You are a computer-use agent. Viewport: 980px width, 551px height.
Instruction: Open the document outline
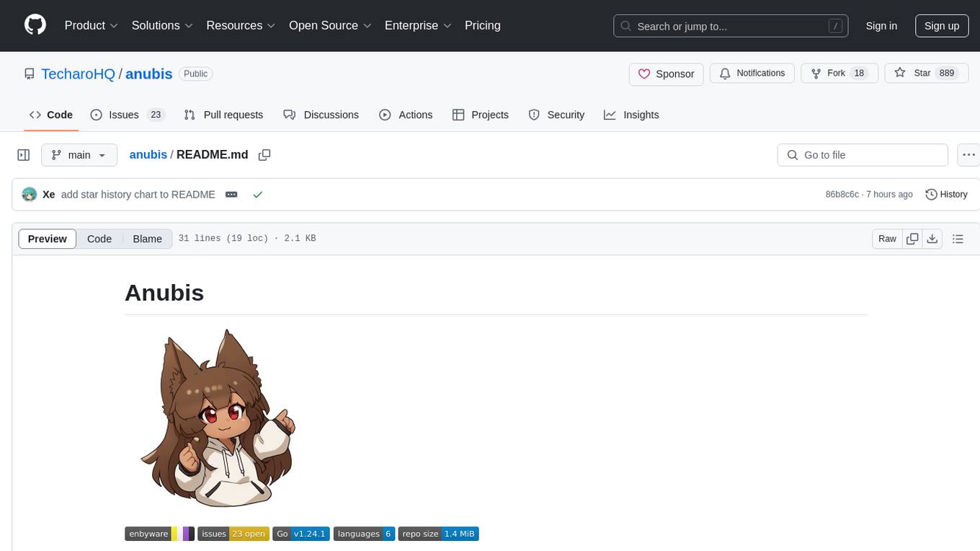click(x=958, y=239)
